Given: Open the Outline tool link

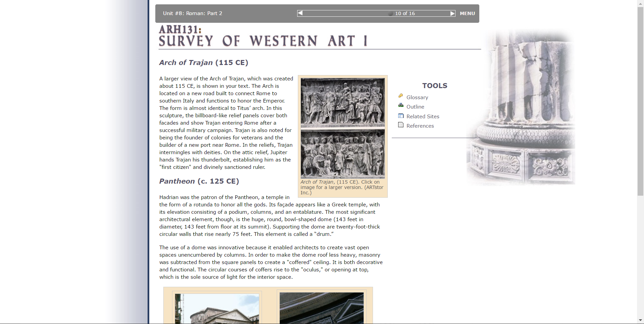Looking at the screenshot, I should pos(415,107).
